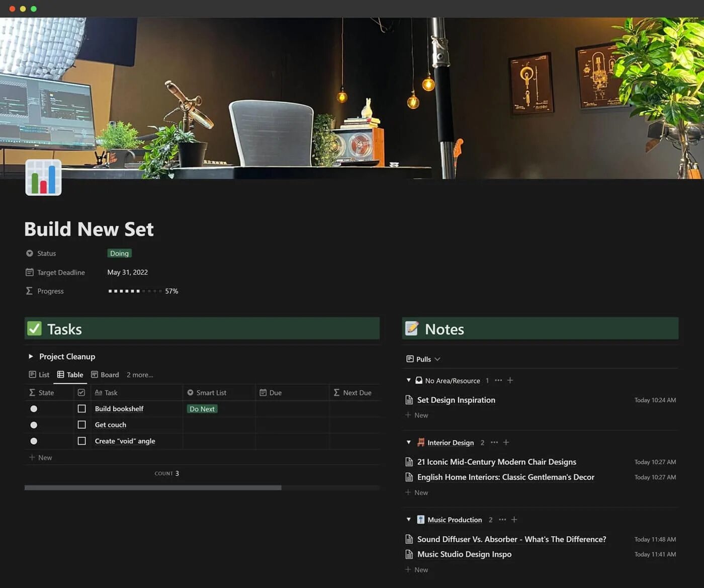
Task: Click the State column sigma icon
Action: pyautogui.click(x=32, y=392)
